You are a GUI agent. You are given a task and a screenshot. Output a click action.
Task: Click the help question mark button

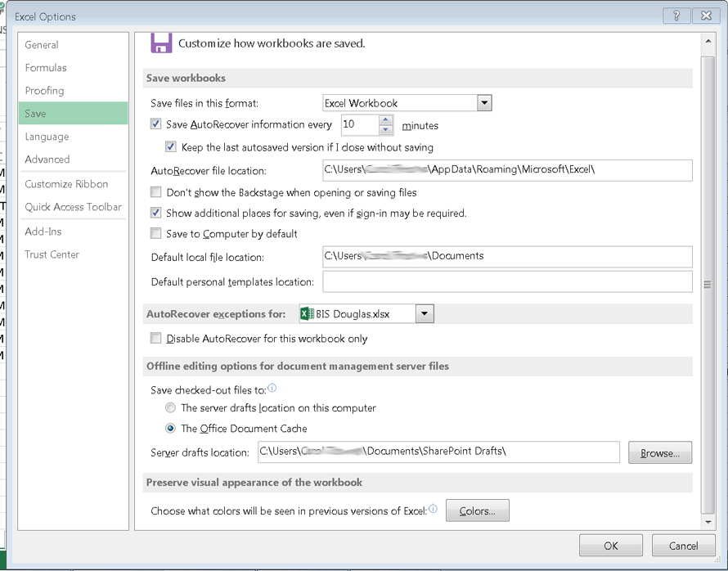676,16
